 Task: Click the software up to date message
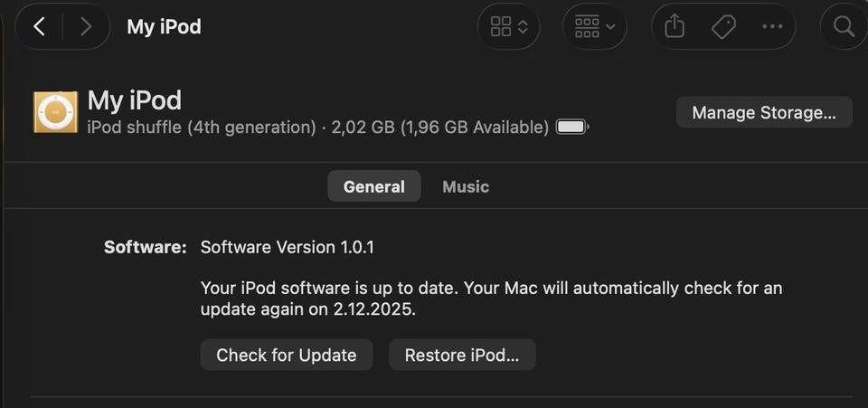491,299
